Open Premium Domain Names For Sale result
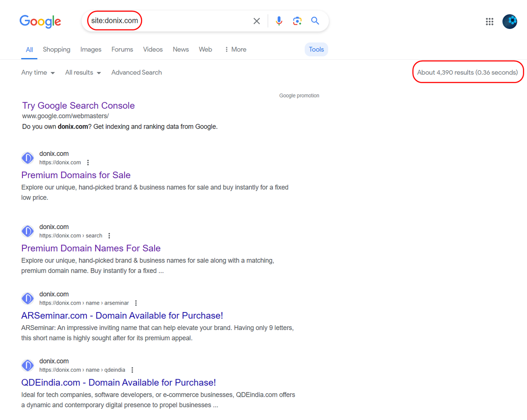Viewport: 527px width, 420px height. (91, 248)
